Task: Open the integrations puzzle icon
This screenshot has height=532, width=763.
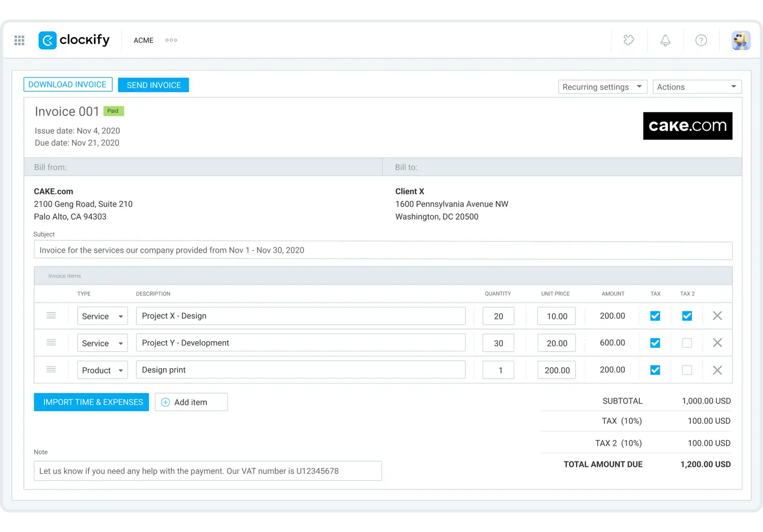Action: point(629,40)
